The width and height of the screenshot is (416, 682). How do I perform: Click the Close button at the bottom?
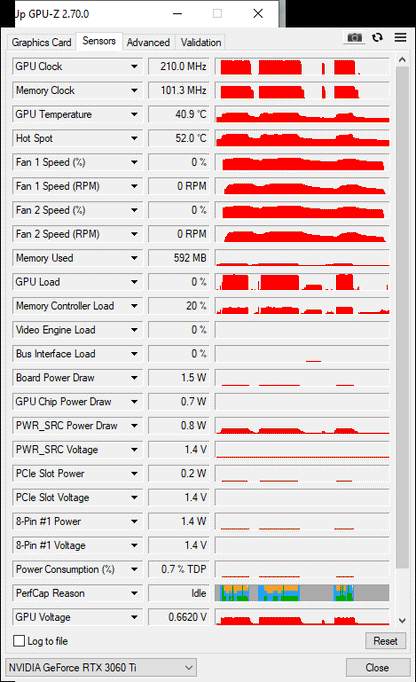377,668
